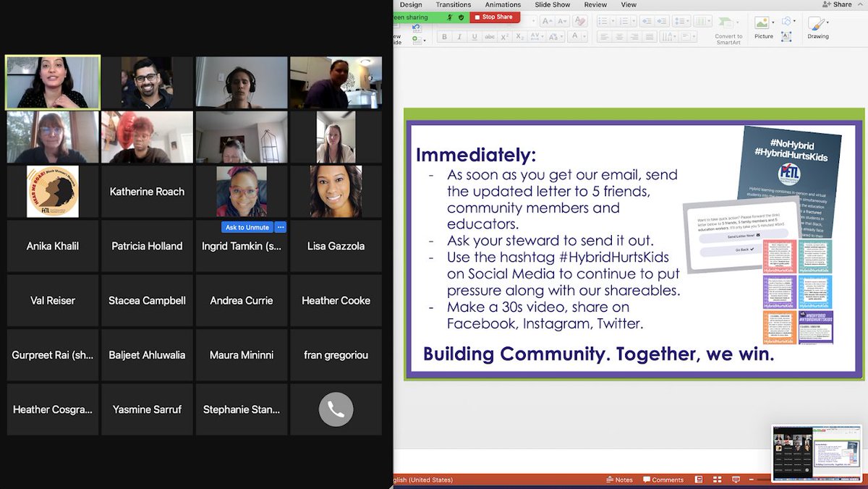This screenshot has width=868, height=489.
Task: Click the screen preview thumbnail
Action: [x=817, y=454]
